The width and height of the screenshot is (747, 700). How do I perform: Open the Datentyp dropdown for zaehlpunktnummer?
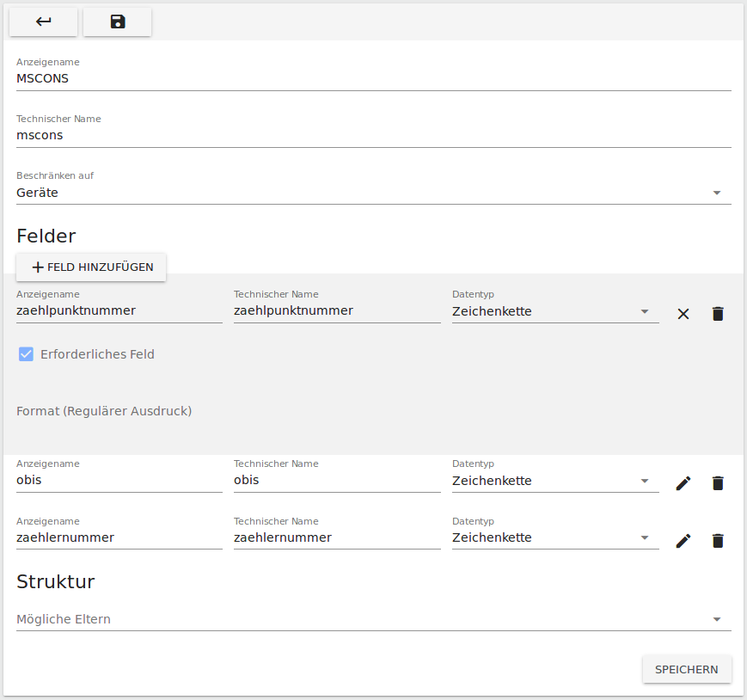tap(643, 311)
